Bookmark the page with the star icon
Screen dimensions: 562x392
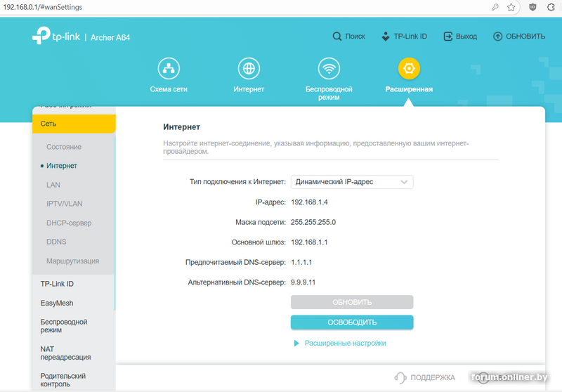[511, 7]
